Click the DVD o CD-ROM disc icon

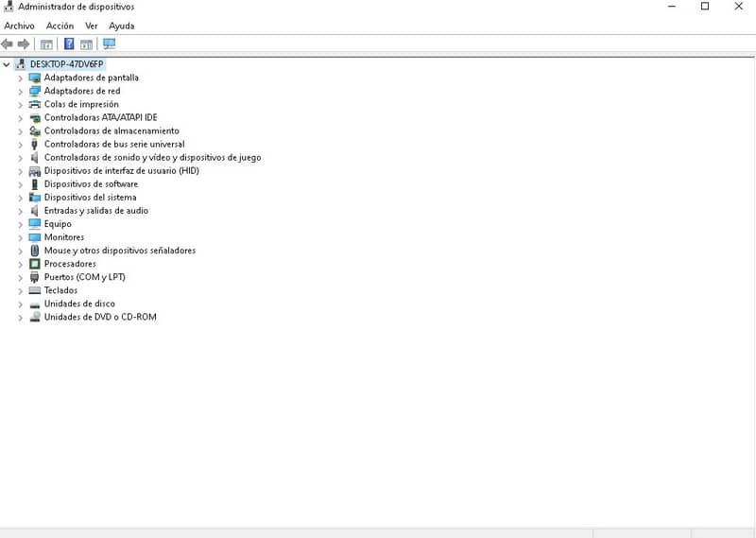click(35, 317)
